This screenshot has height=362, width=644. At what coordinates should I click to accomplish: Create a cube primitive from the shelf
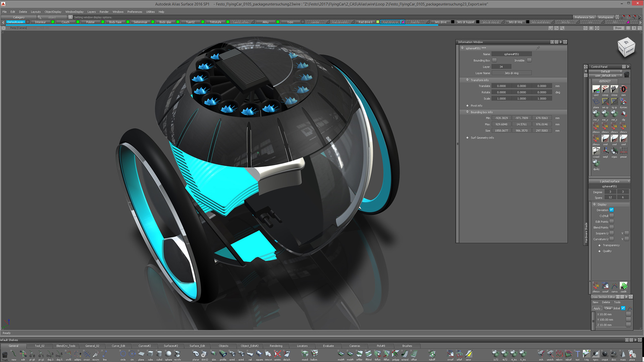coord(150,355)
